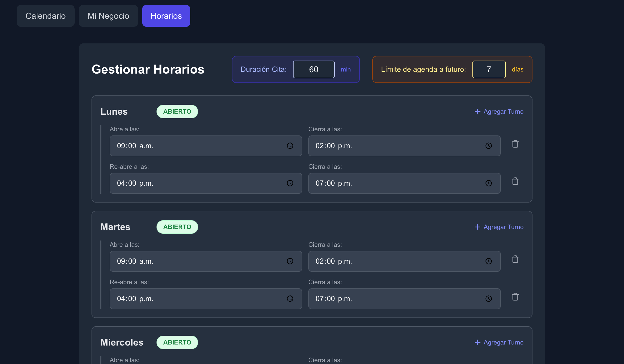Click the Lunes 07:00 p.m. closing field
The width and height of the screenshot is (624, 364).
pyautogui.click(x=404, y=183)
